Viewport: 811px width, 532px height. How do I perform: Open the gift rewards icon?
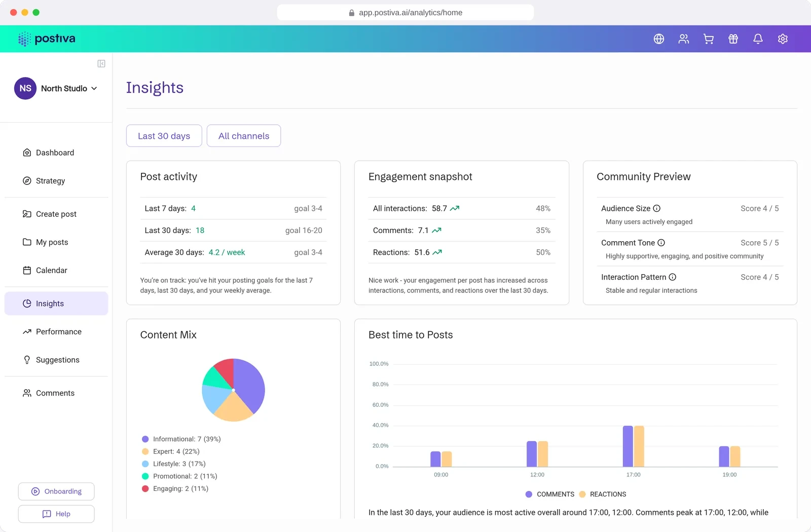733,39
